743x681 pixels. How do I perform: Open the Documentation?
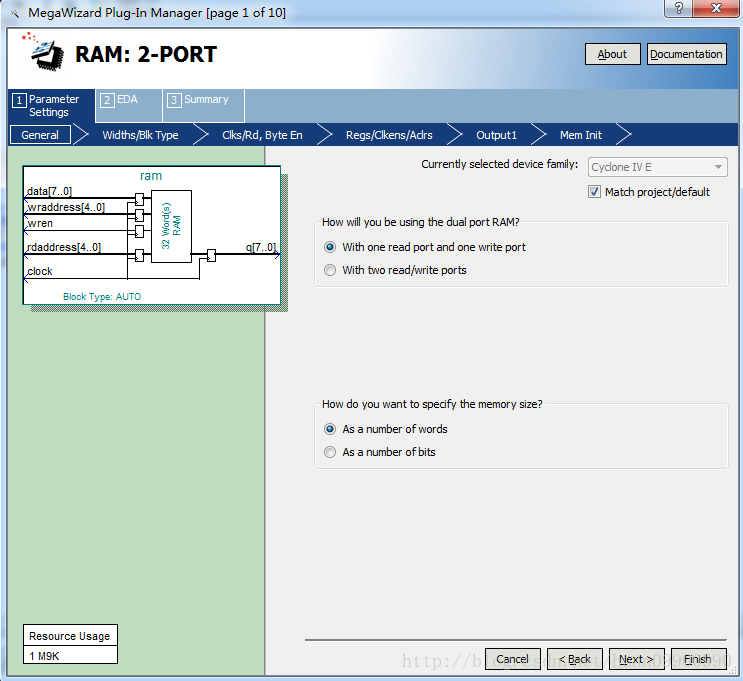point(686,54)
